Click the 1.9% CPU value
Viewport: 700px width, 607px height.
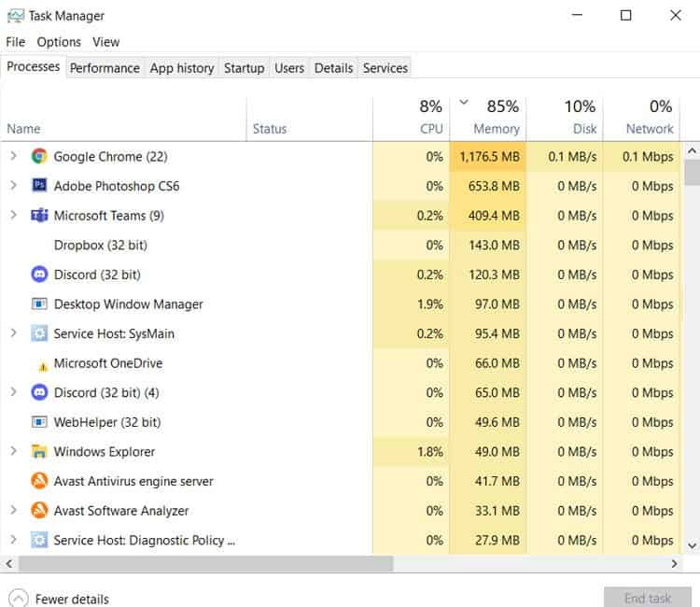pos(430,304)
